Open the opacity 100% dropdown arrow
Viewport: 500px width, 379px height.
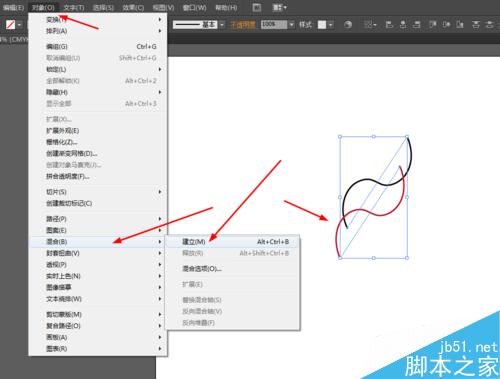coord(292,25)
